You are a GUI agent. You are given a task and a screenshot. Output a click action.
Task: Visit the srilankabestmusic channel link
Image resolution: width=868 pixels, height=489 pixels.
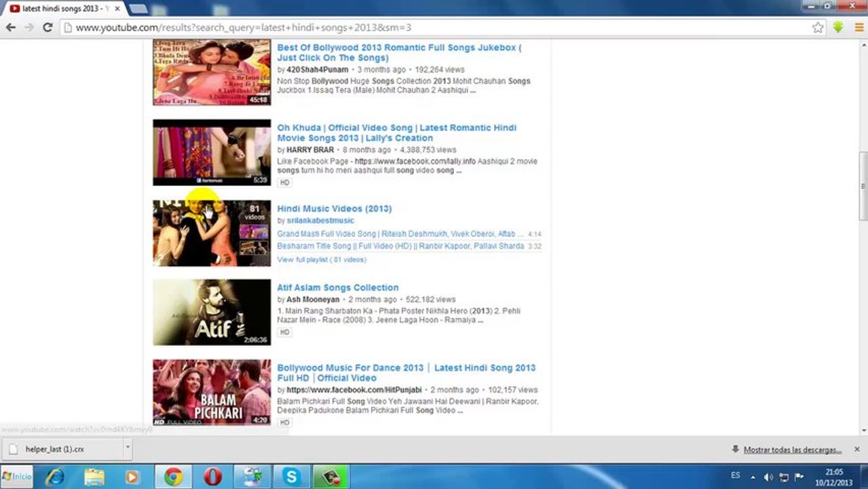click(320, 220)
